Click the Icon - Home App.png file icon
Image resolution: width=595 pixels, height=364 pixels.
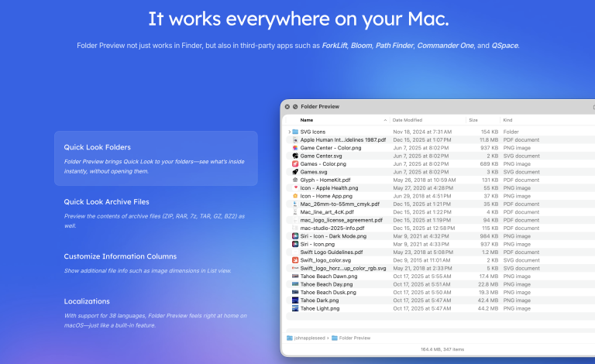[295, 196]
